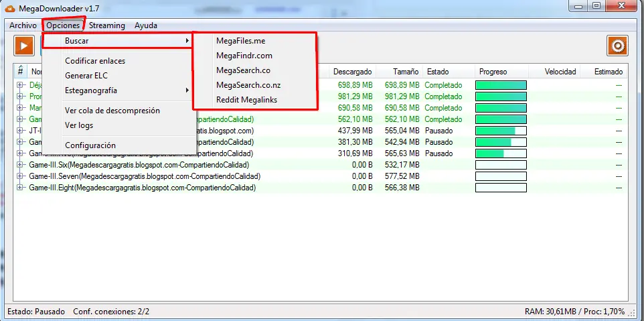The image size is (644, 321).
Task: Open settings via the orange gear icon
Action: coord(617,45)
